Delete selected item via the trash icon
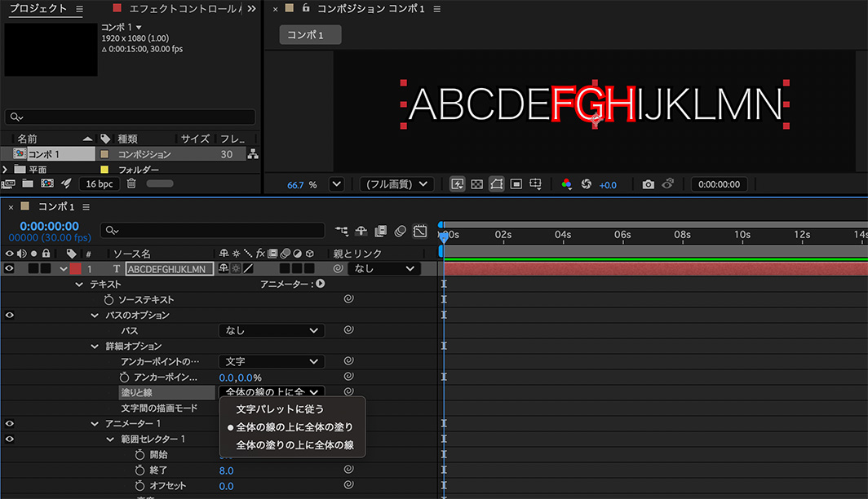 pyautogui.click(x=131, y=183)
